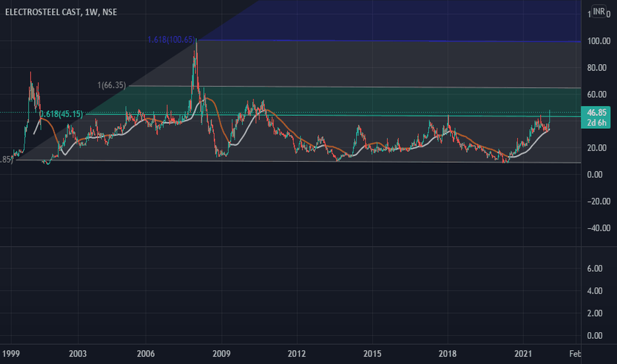The height and width of the screenshot is (364, 617).
Task: Click the 1999 label on the time axis
Action: tap(11, 354)
